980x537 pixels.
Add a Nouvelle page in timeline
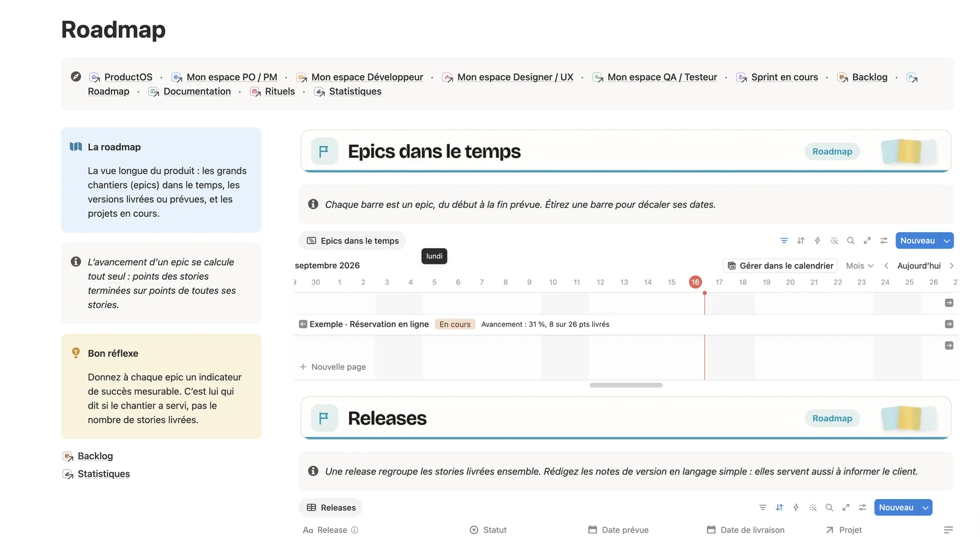click(x=333, y=367)
